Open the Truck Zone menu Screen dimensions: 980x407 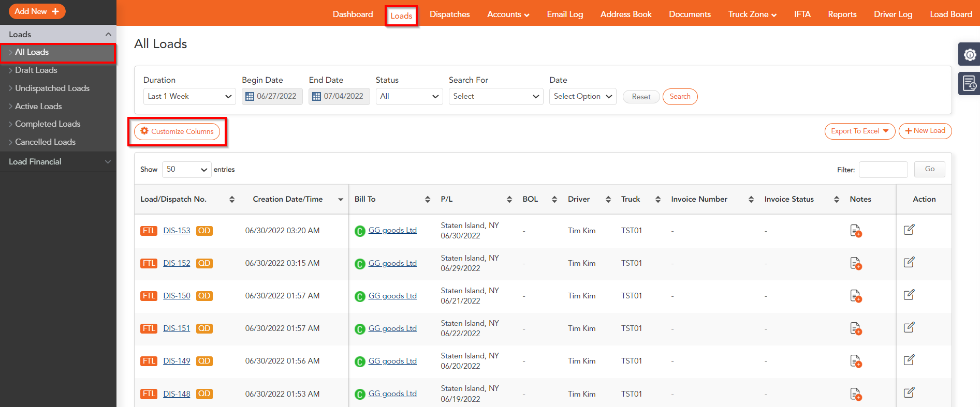click(x=752, y=14)
